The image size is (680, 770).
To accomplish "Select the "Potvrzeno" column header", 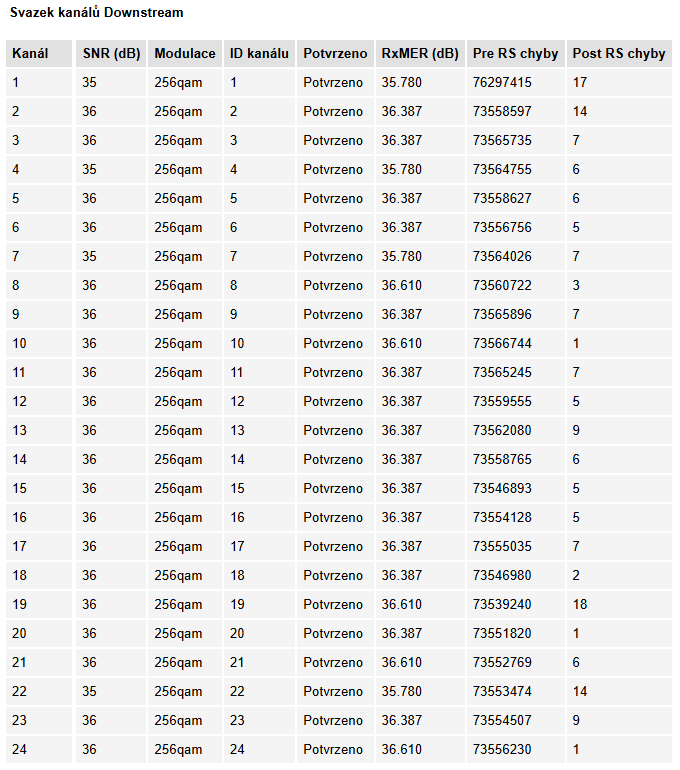I will click(x=335, y=54).
